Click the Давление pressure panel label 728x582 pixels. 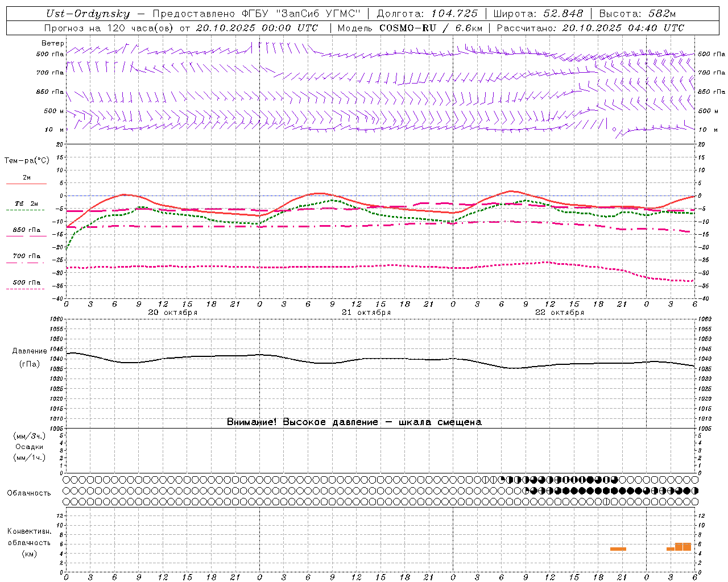pos(30,351)
